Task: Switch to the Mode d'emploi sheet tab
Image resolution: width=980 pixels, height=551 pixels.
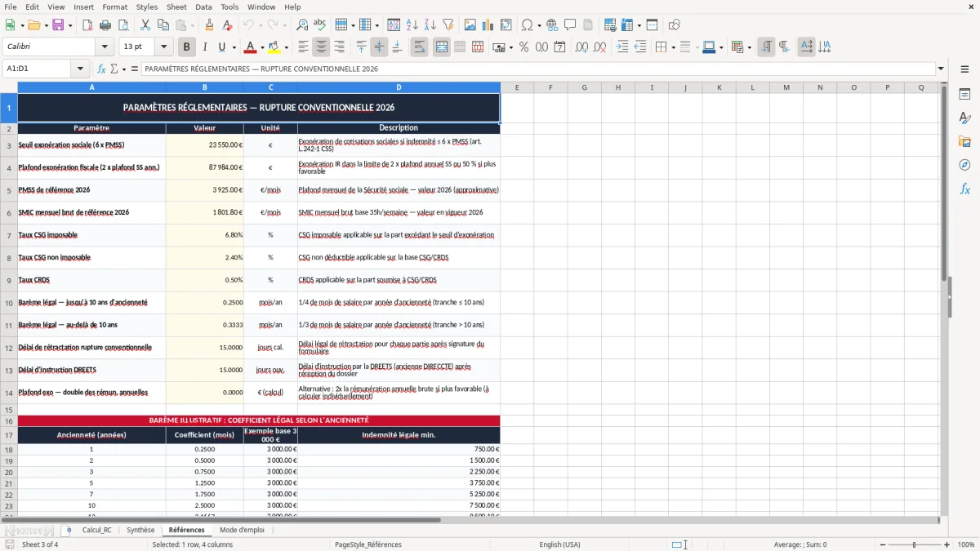Action: 242,530
